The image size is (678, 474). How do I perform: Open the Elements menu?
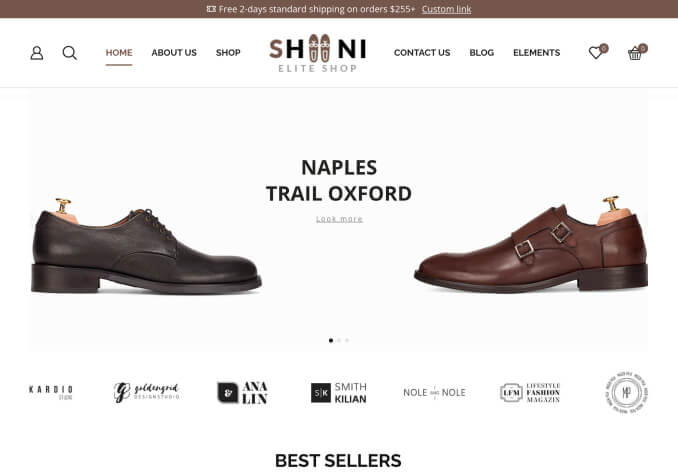[x=537, y=53]
